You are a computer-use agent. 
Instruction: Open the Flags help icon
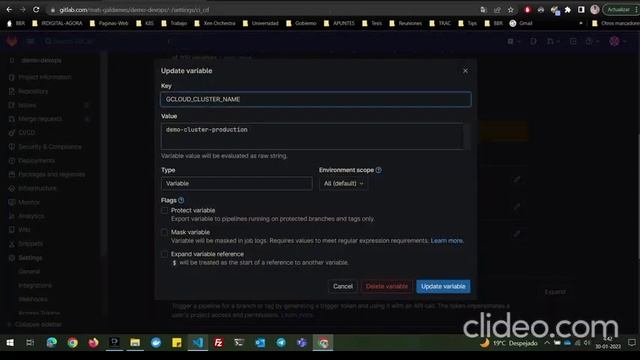coord(181,200)
